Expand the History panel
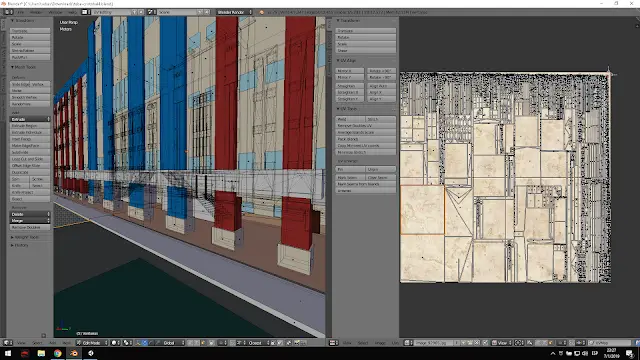 click(x=20, y=245)
